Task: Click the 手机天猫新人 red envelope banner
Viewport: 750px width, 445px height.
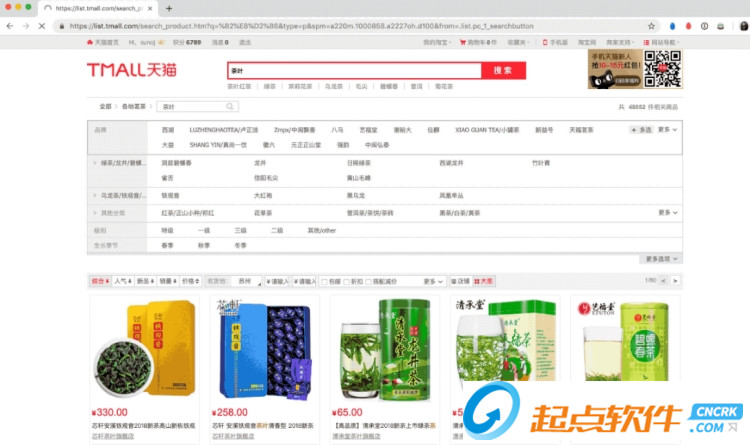Action: pyautogui.click(x=615, y=69)
